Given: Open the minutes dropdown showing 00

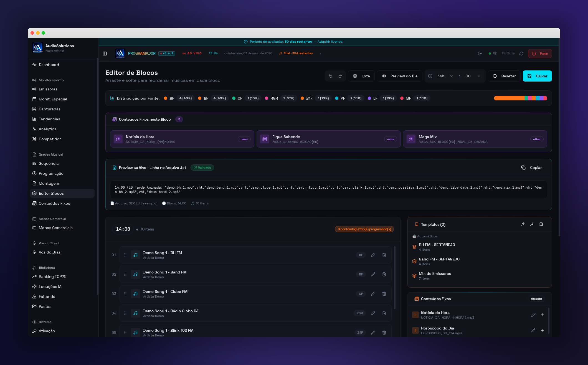Looking at the screenshot, I should coord(473,76).
